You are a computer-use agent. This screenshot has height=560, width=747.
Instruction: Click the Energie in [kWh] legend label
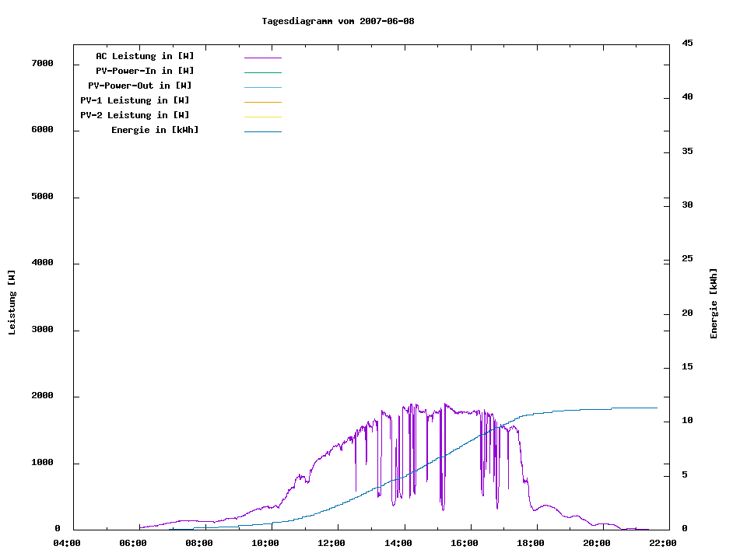pos(155,130)
